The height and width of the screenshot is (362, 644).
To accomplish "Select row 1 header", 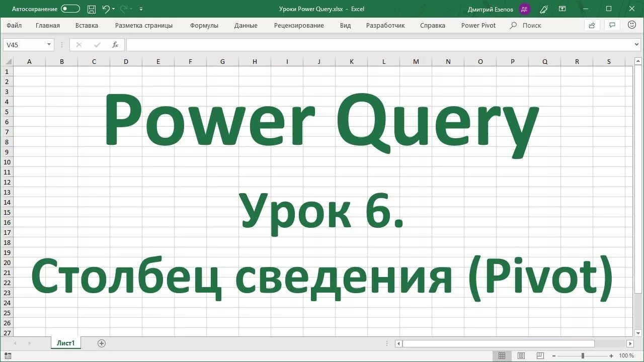I will 7,71.
